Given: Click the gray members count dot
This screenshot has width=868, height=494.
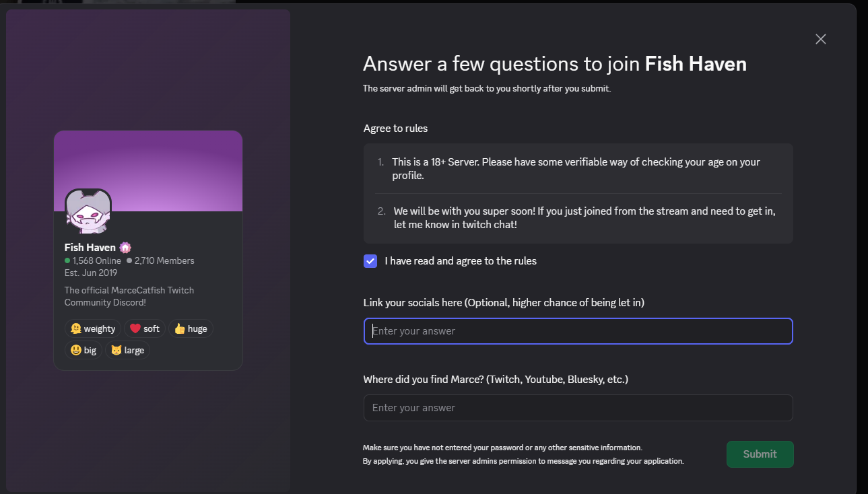Looking at the screenshot, I should coord(129,260).
